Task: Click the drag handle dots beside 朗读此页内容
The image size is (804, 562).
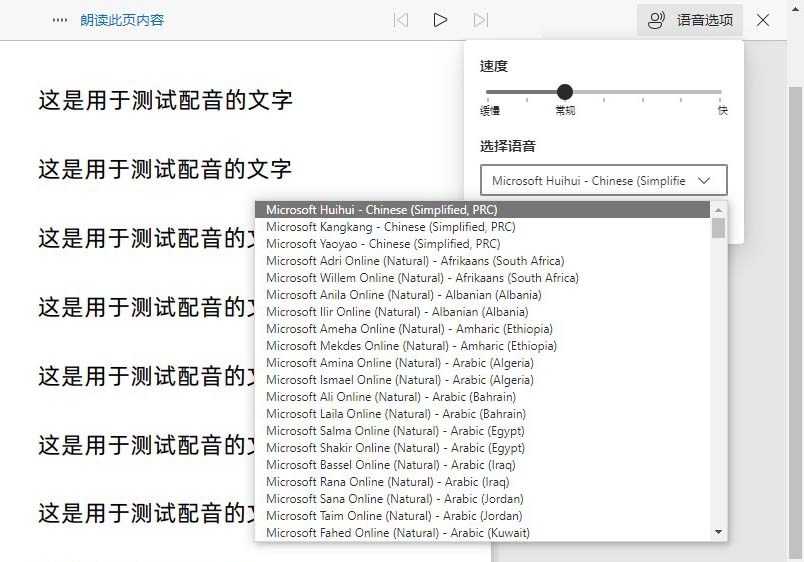Action: pyautogui.click(x=60, y=20)
